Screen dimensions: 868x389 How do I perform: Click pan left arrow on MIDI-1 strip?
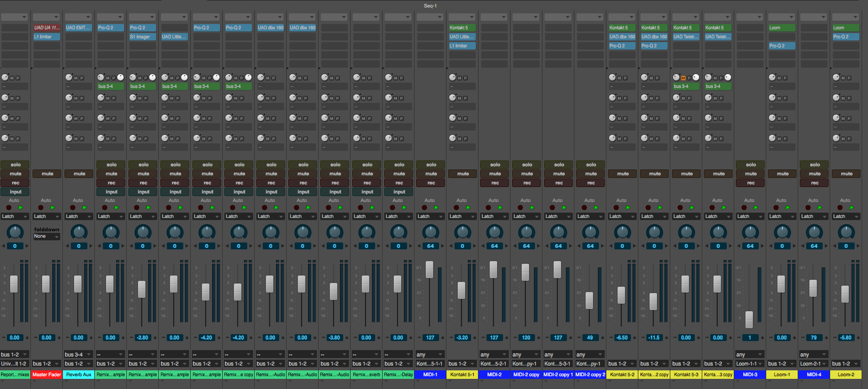click(419, 246)
